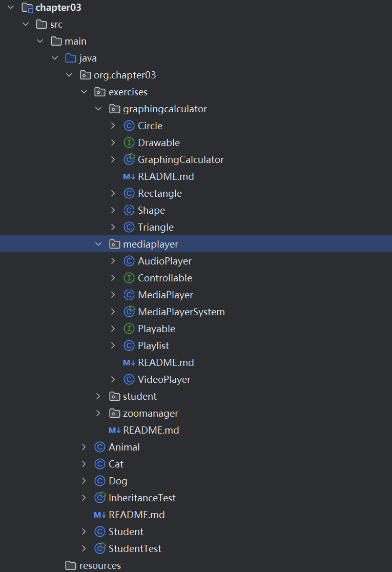Select the Rectangle class name
This screenshot has height=572, width=392.
pyautogui.click(x=160, y=194)
